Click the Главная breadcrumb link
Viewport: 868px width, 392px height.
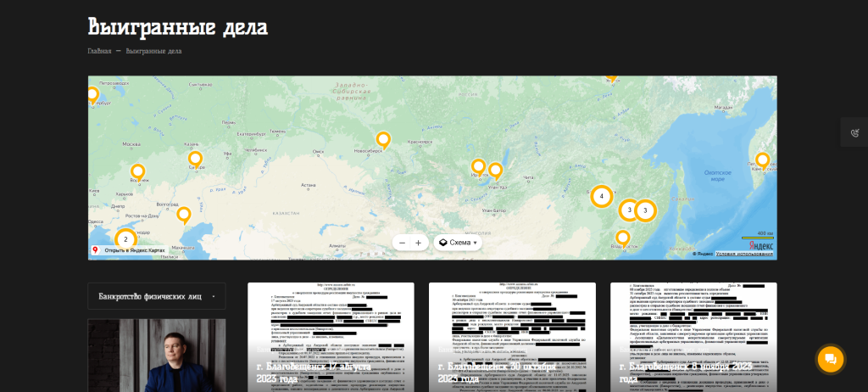click(99, 51)
